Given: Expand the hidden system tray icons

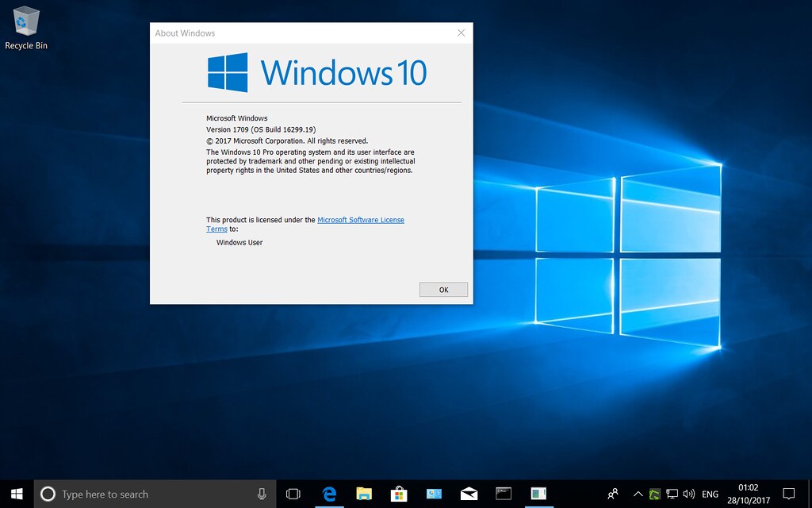Looking at the screenshot, I should tap(638, 494).
